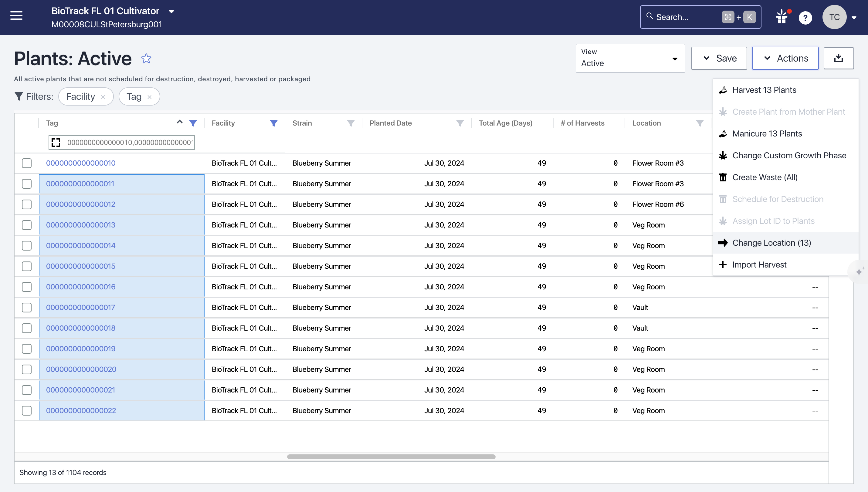Click the # of Harvests column header

pos(582,123)
